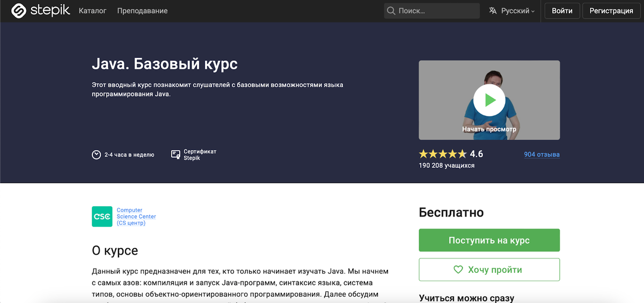Click the Бесплатно price label
The height and width of the screenshot is (303, 644).
[451, 212]
